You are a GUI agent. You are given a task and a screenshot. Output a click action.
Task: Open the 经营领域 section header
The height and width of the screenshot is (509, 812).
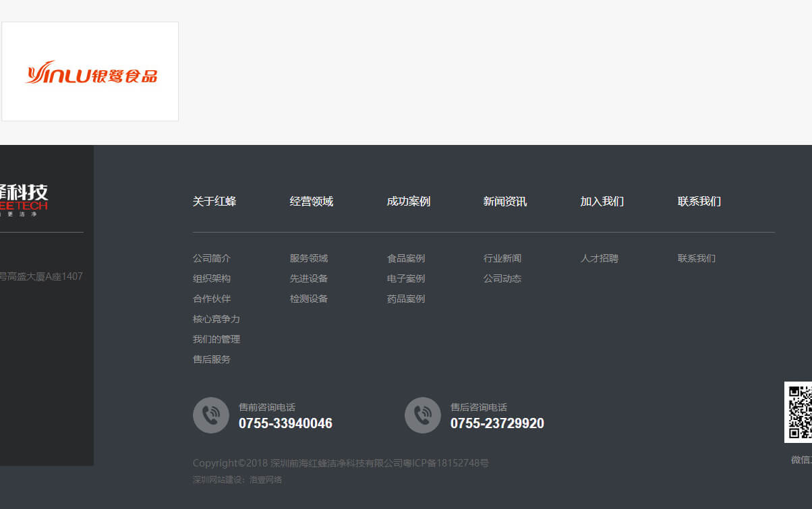pyautogui.click(x=311, y=201)
